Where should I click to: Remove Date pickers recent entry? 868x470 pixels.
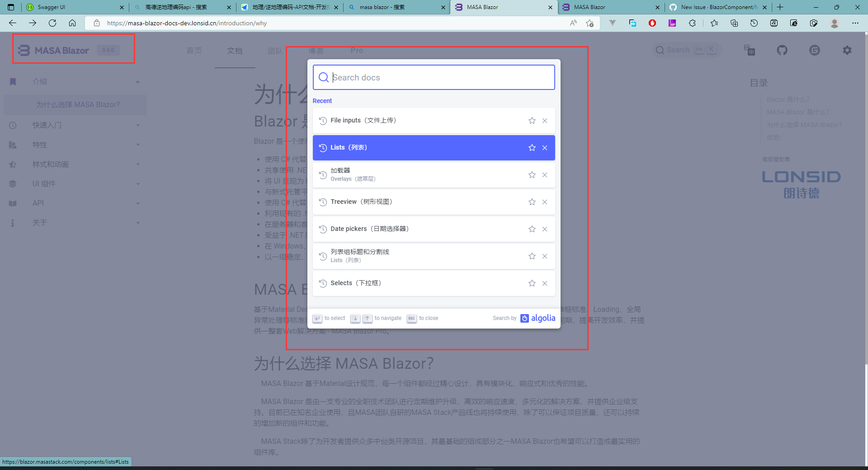pos(545,229)
